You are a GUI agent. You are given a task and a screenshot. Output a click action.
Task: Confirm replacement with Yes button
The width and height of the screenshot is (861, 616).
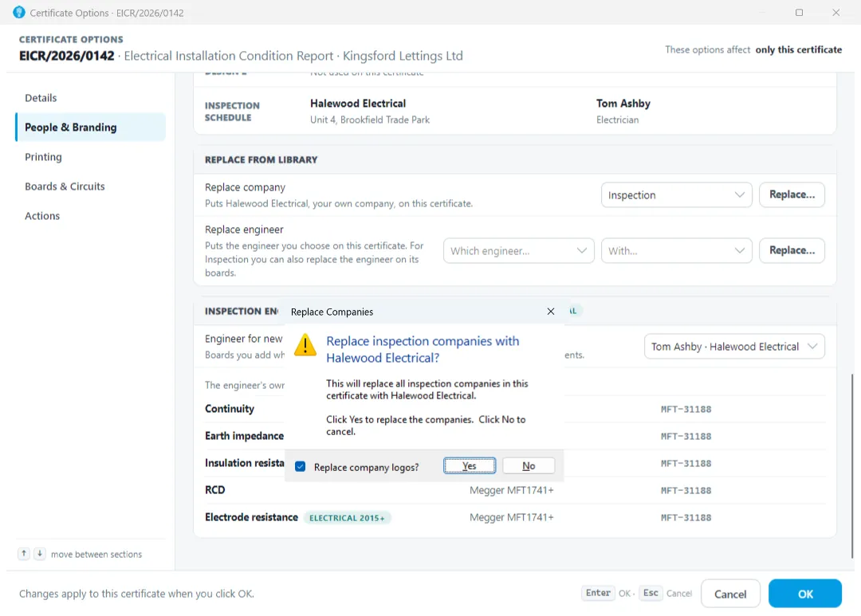tap(470, 465)
